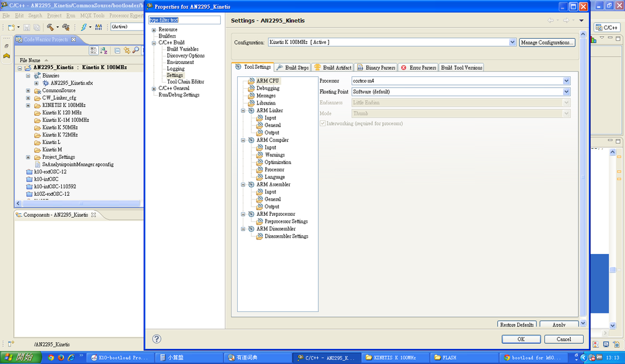Image resolution: width=625 pixels, height=364 pixels.
Task: Click Restore Defaults button
Action: click(517, 325)
